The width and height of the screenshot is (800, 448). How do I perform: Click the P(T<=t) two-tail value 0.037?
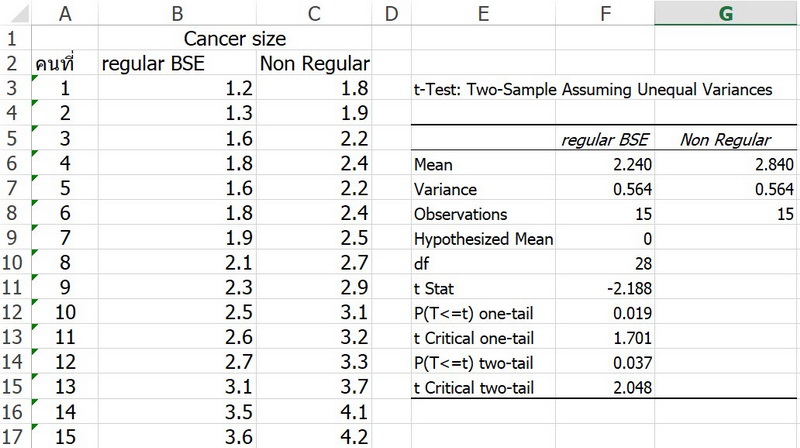[x=605, y=363]
